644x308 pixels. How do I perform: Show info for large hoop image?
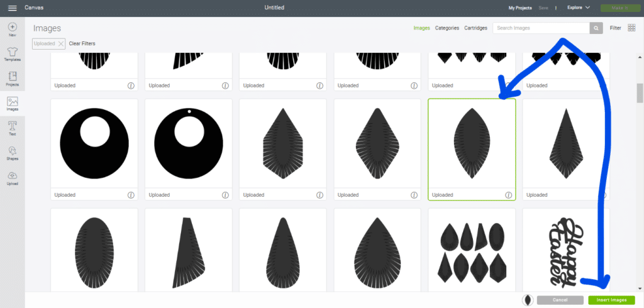[131, 195]
